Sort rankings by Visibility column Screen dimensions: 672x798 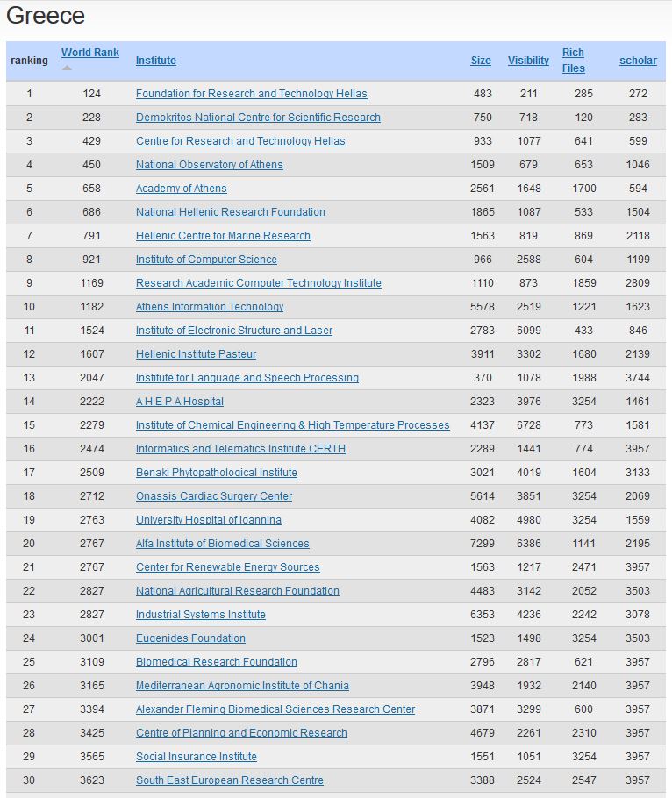528,61
